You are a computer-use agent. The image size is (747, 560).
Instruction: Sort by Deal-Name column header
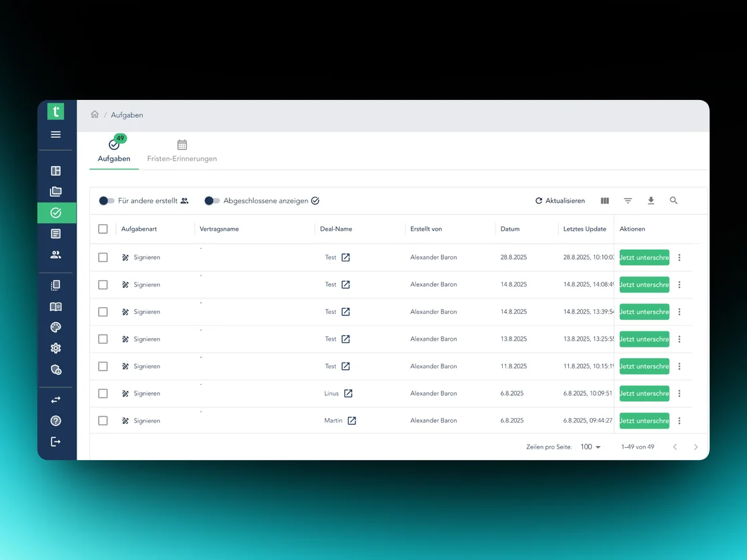click(x=336, y=229)
